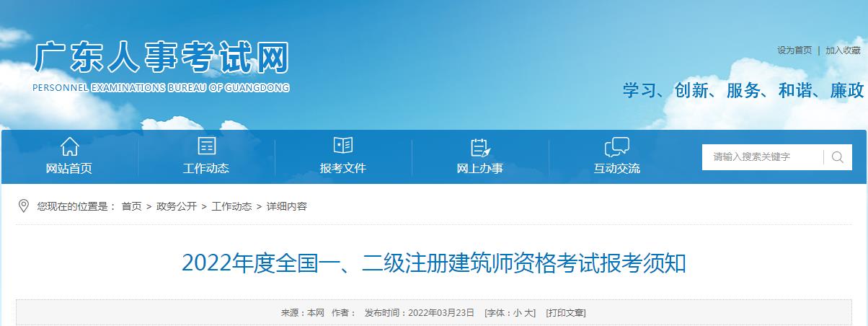The width and height of the screenshot is (868, 326).
Task: Click the home icon above 网站首页
Action: pos(69,146)
